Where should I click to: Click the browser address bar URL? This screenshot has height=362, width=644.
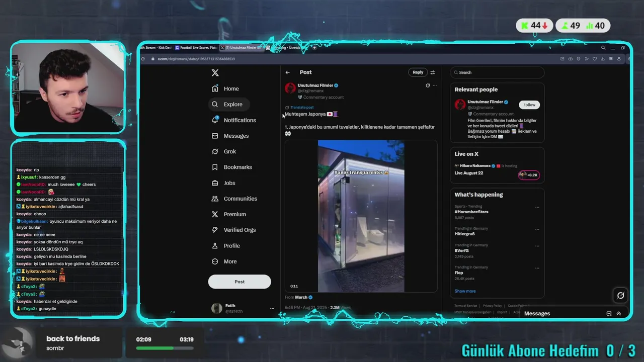point(196,59)
